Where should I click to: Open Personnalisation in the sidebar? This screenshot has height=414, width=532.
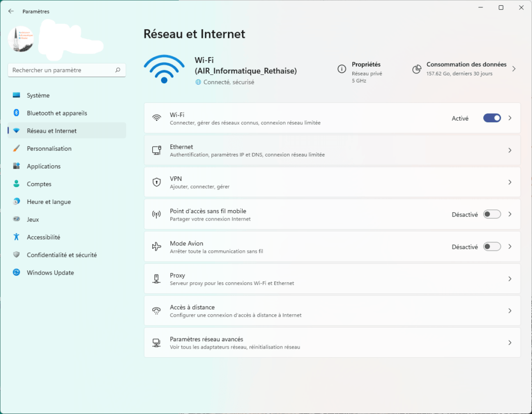(49, 149)
